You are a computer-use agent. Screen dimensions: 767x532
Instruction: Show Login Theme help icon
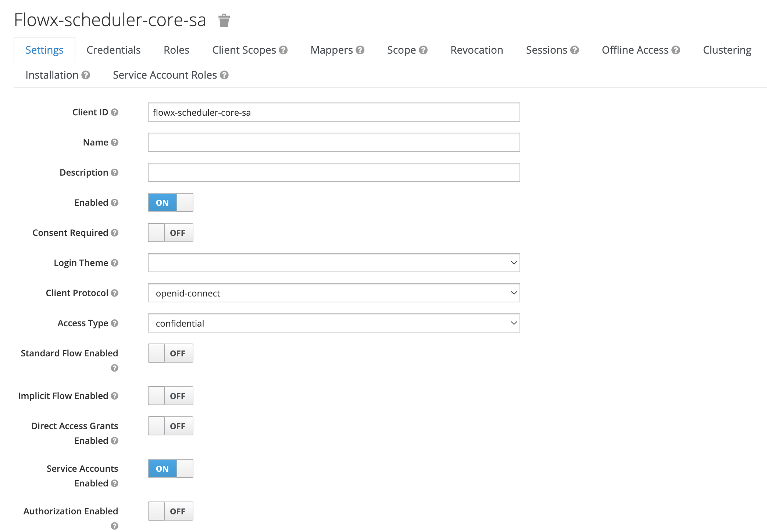coord(114,263)
